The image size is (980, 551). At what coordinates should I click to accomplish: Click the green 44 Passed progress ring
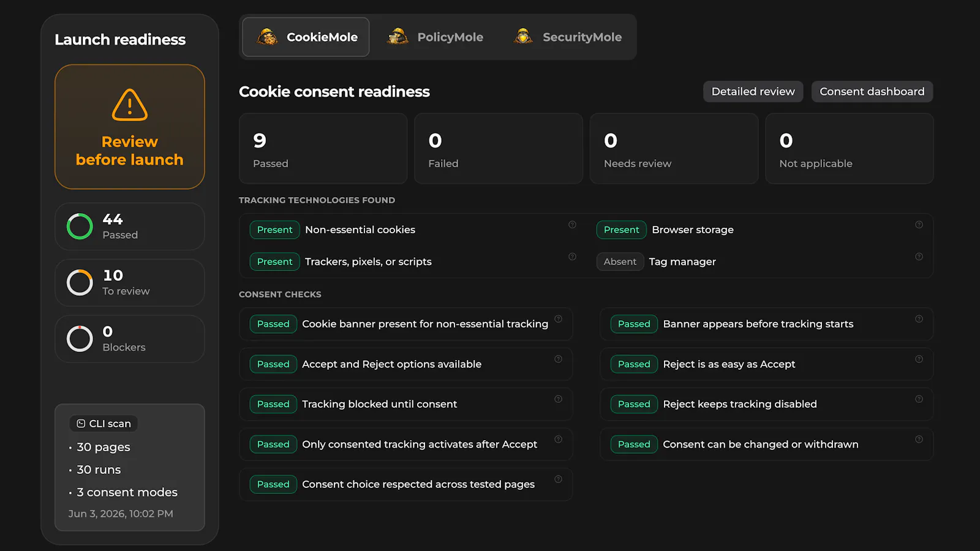80,227
